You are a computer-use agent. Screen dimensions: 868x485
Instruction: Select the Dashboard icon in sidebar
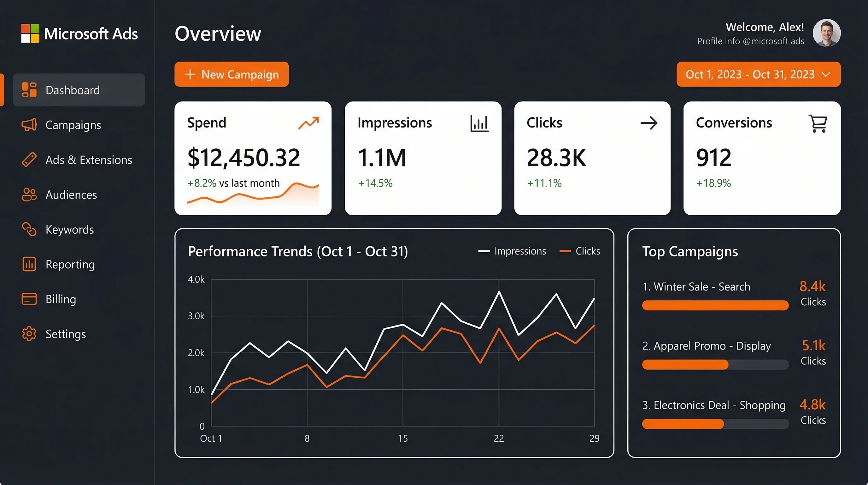[29, 90]
